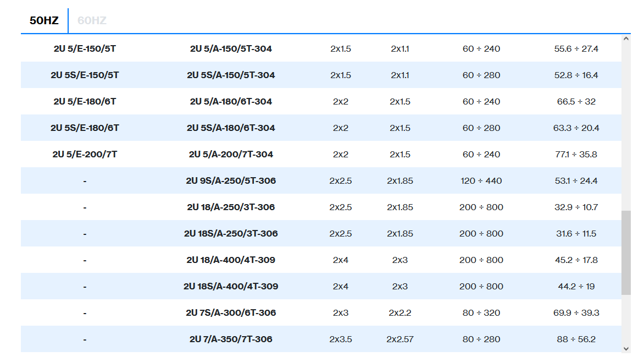The image size is (644, 362).
Task: Click 2U 18/A-250/3T-306 model cell
Action: pos(231,207)
